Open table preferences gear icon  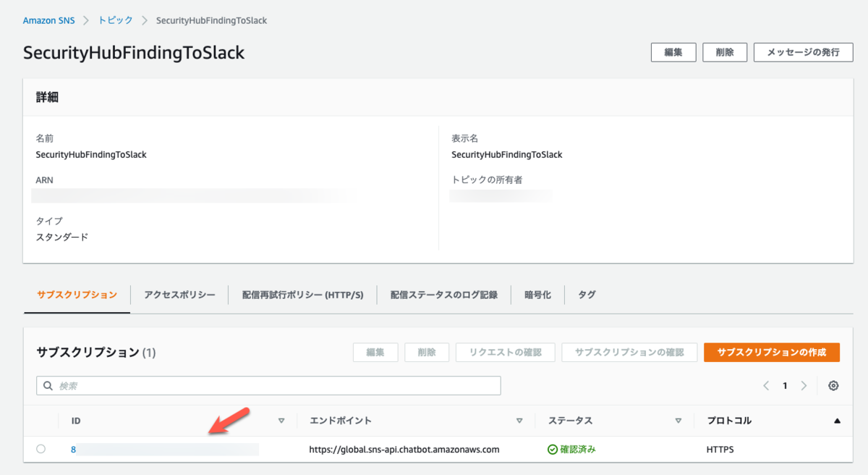(833, 386)
